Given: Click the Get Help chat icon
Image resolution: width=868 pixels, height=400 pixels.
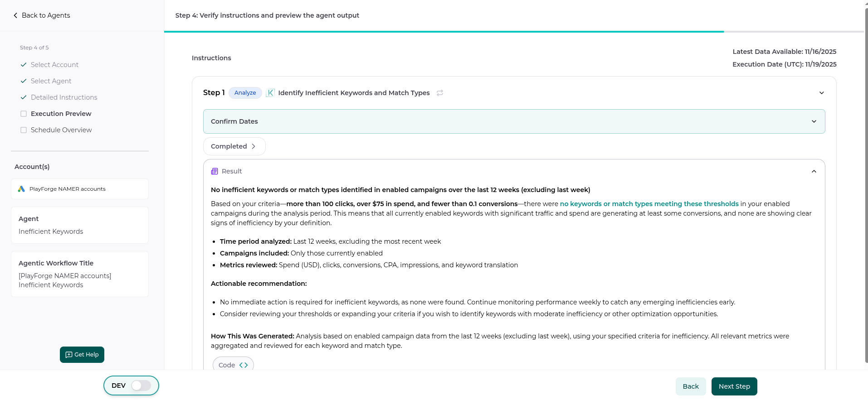Looking at the screenshot, I should coord(69,355).
